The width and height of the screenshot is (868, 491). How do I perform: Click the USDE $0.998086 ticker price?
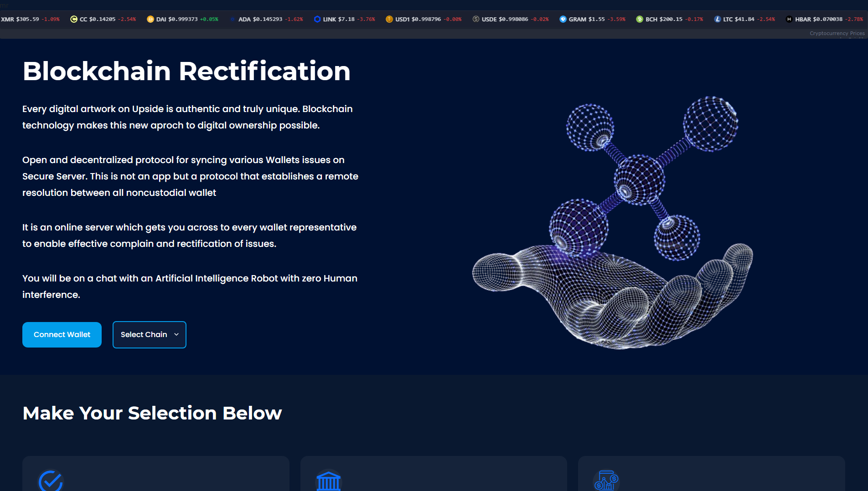[514, 19]
